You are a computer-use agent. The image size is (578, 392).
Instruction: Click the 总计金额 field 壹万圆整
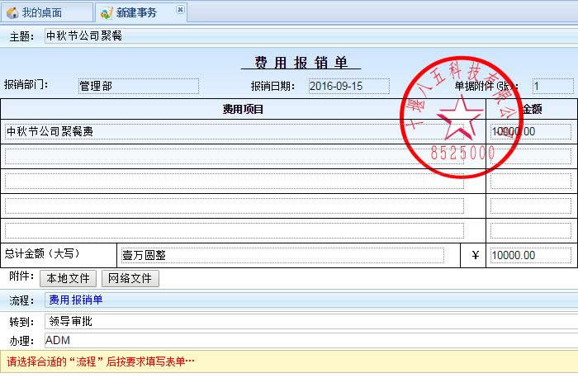point(282,255)
